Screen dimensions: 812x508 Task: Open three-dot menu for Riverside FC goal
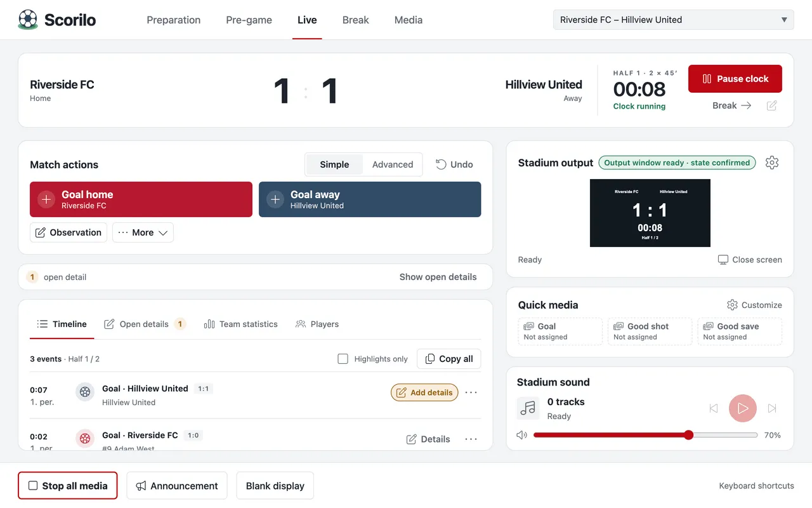click(x=471, y=439)
